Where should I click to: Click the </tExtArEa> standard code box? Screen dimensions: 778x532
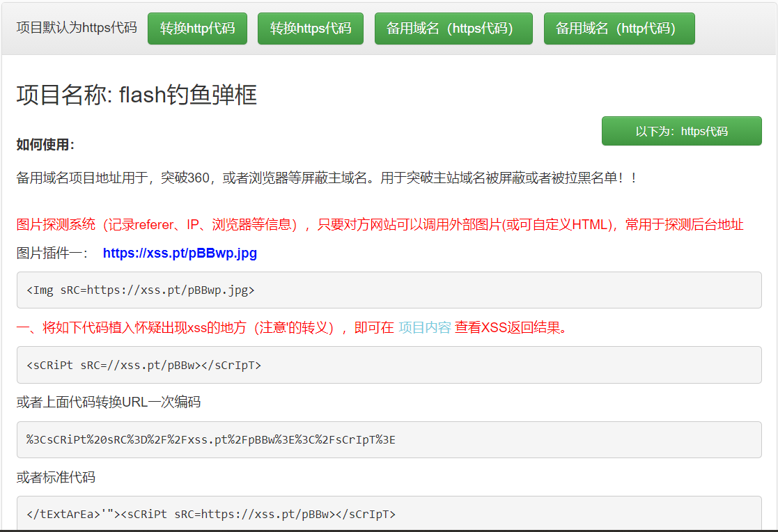[x=389, y=513]
